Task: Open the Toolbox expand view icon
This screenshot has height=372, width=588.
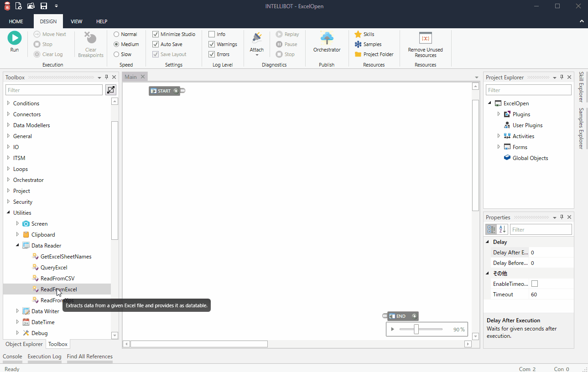Action: (x=110, y=90)
